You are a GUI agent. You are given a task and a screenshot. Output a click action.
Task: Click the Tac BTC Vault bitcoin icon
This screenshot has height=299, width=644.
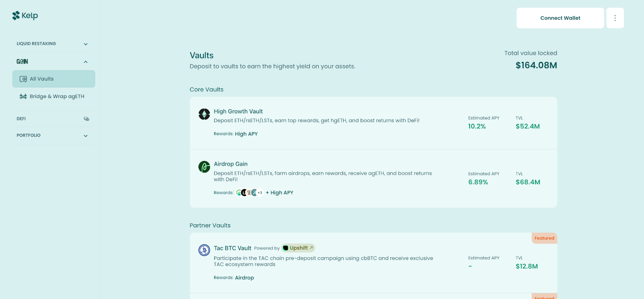tap(204, 250)
